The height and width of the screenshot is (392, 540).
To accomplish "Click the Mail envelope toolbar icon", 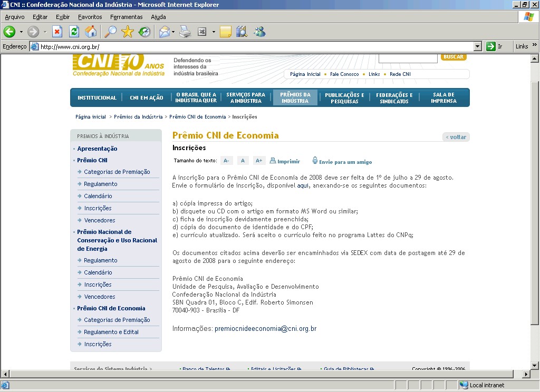I will 165,32.
